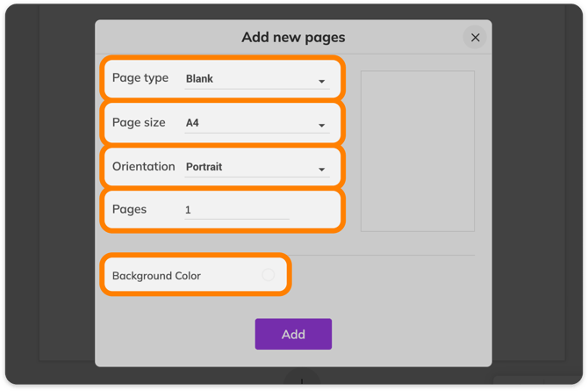Open the Orientation dropdown showing Portrait
This screenshot has width=588, height=391.
[x=257, y=167]
